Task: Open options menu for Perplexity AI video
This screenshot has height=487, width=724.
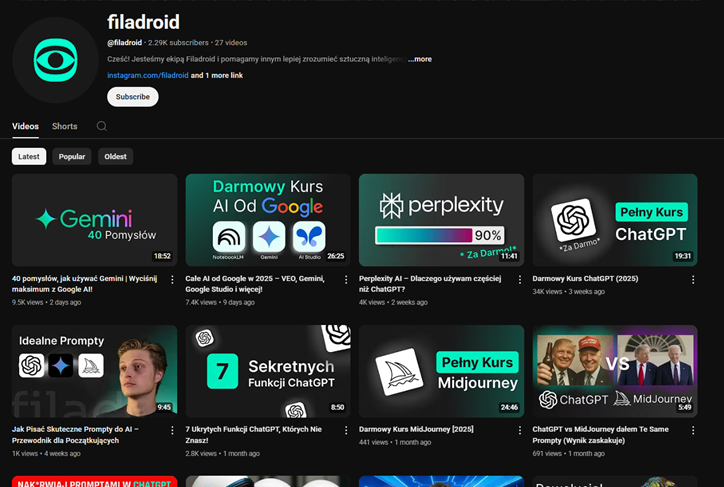Action: pos(519,280)
